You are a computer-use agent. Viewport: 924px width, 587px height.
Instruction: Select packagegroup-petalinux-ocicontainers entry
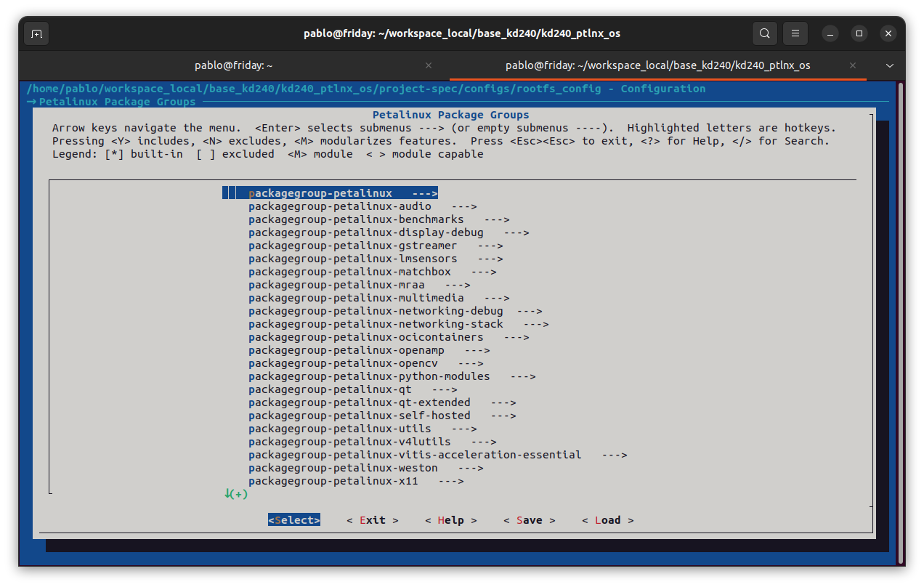click(x=389, y=337)
